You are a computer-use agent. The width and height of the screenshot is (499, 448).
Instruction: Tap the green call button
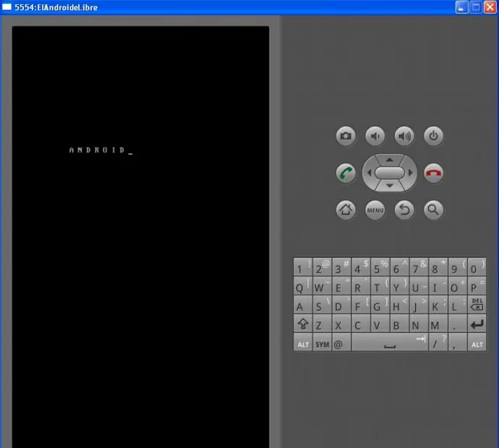(x=346, y=173)
